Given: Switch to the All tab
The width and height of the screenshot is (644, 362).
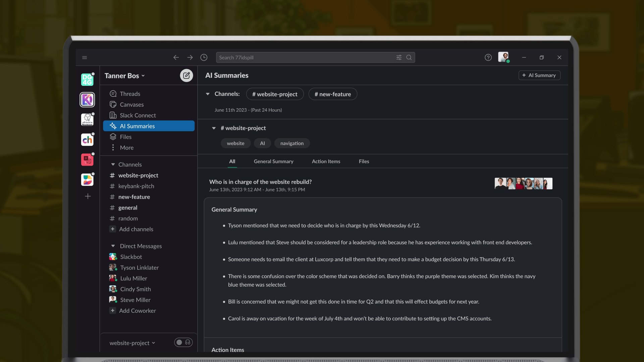Looking at the screenshot, I should pyautogui.click(x=232, y=162).
